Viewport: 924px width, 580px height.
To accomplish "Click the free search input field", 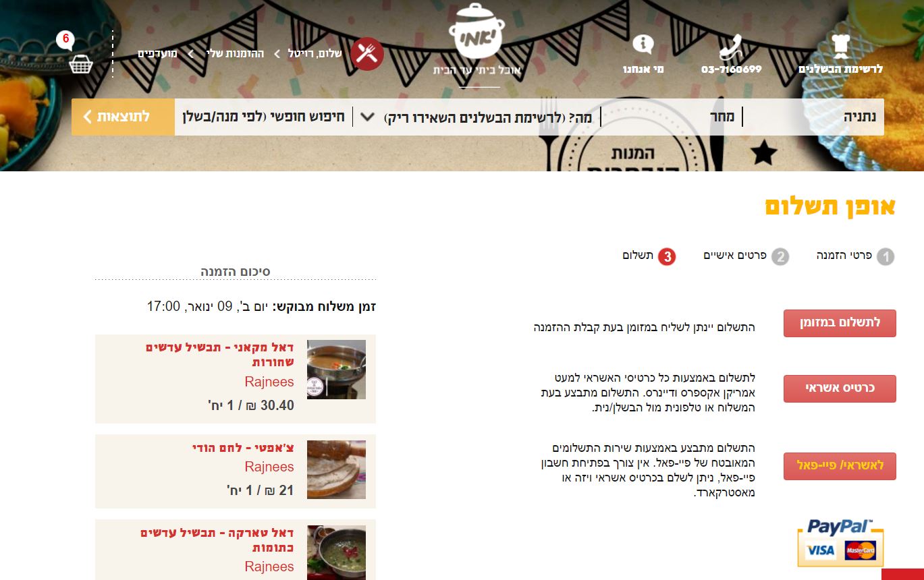I will pyautogui.click(x=263, y=117).
